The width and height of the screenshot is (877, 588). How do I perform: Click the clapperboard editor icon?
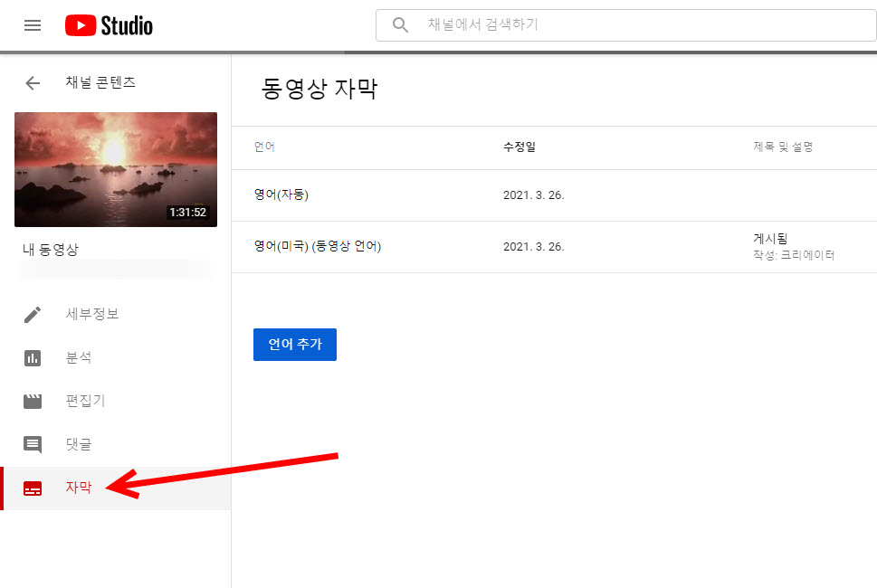click(x=33, y=402)
